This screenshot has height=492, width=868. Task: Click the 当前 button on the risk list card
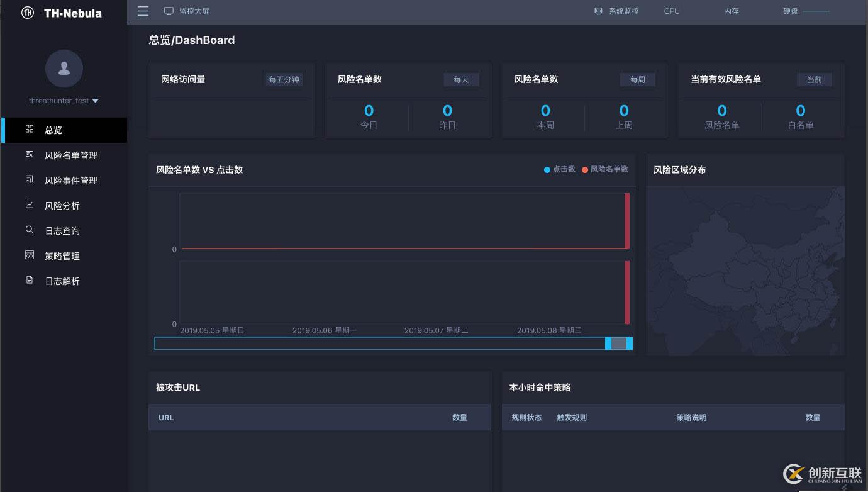[x=814, y=80]
